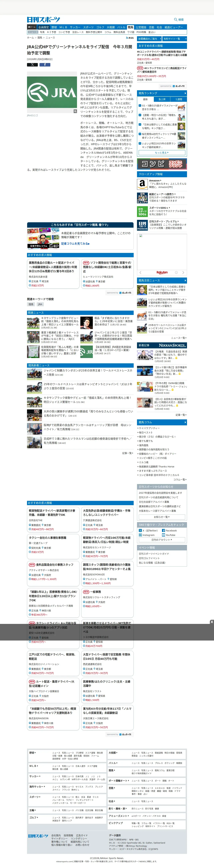Expand 海外サッカー in the footer sitemap
This screenshot has width=214, height=868.
point(37,787)
